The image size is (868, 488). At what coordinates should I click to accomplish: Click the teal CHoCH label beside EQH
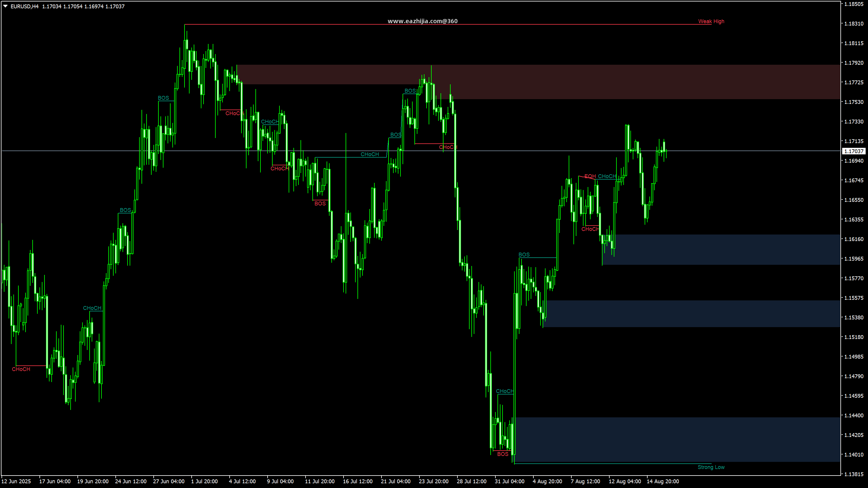(x=607, y=176)
